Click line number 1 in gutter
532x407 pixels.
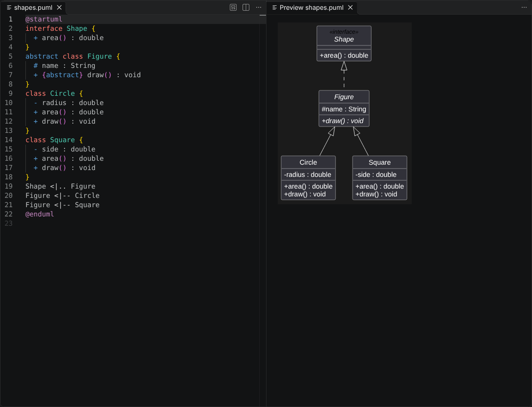(x=11, y=20)
